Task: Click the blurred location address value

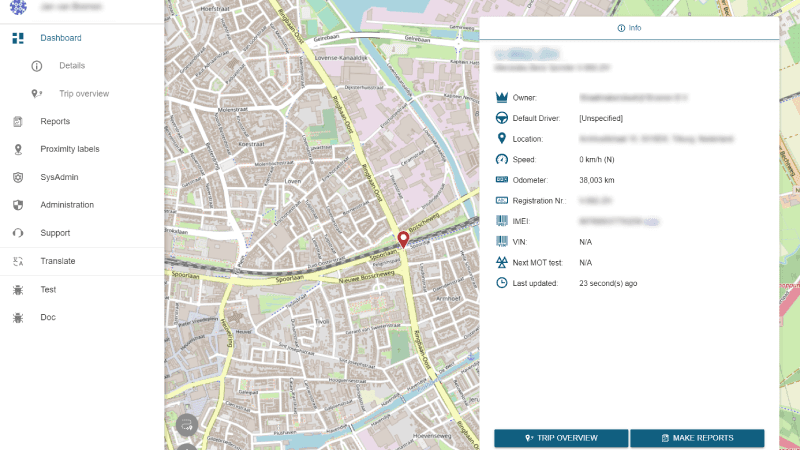Action: [656, 139]
